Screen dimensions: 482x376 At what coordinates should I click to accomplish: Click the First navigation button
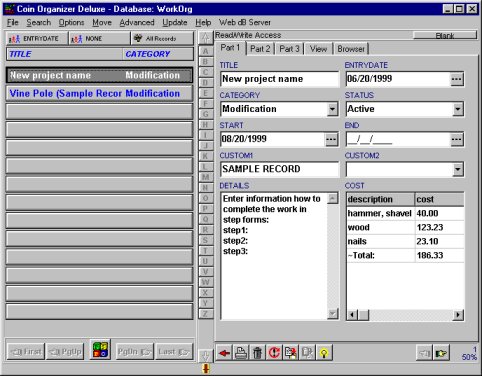tap(26, 352)
